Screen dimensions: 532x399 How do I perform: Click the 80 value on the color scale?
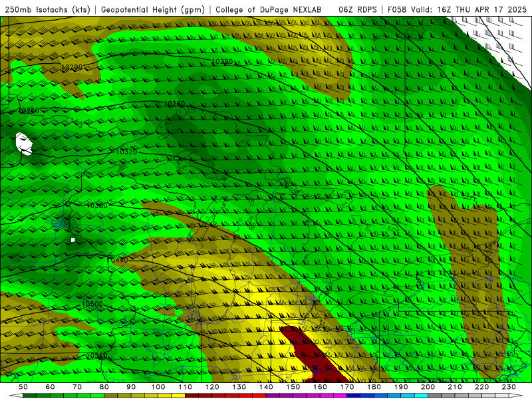click(104, 387)
